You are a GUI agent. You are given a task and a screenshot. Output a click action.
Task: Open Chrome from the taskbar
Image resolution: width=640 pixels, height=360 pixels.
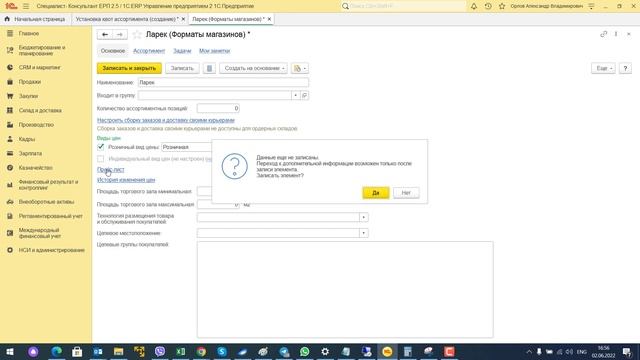click(201, 351)
